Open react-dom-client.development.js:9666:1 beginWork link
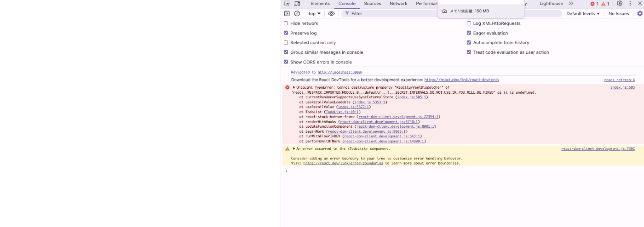 click(x=366, y=131)
